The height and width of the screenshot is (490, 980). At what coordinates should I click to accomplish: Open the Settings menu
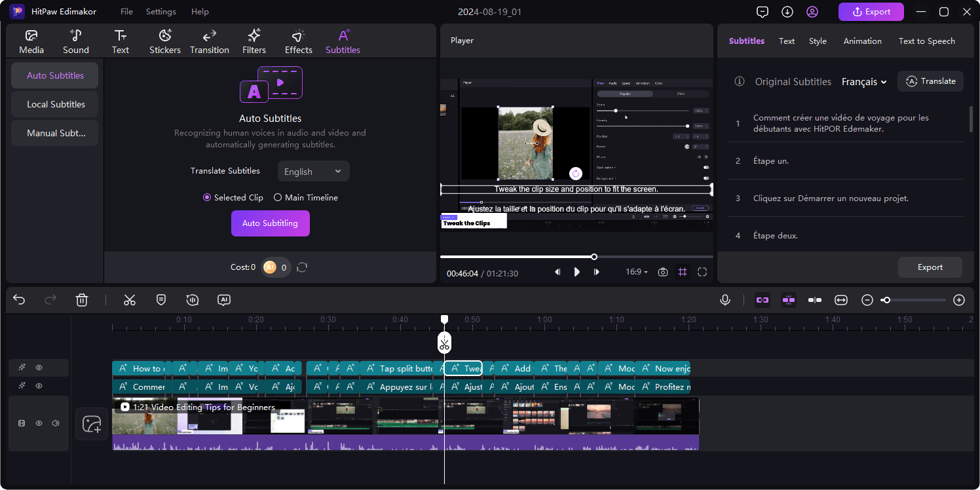(161, 12)
